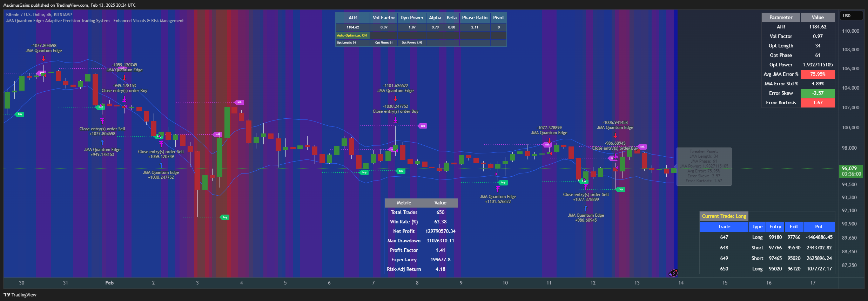Viewport: 868px width, 301px height.
Task: Click the Entry column header in trade table
Action: click(775, 227)
